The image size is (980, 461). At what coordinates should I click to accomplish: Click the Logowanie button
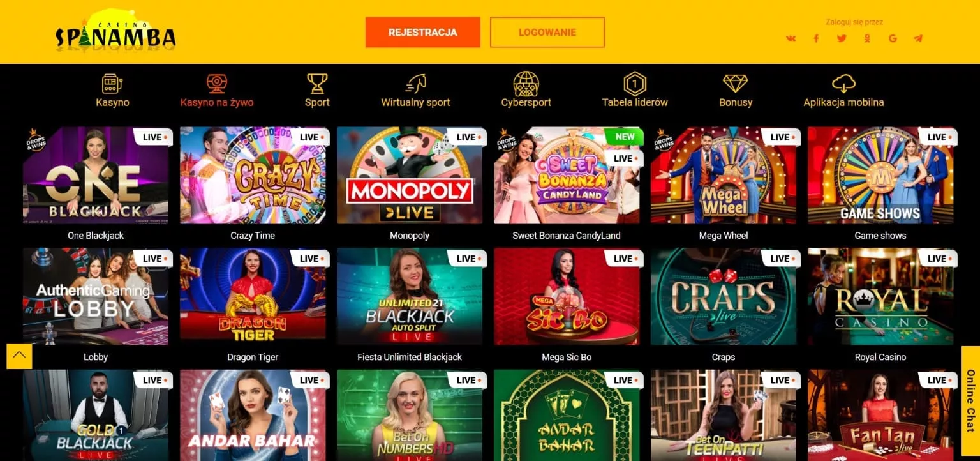(x=547, y=32)
